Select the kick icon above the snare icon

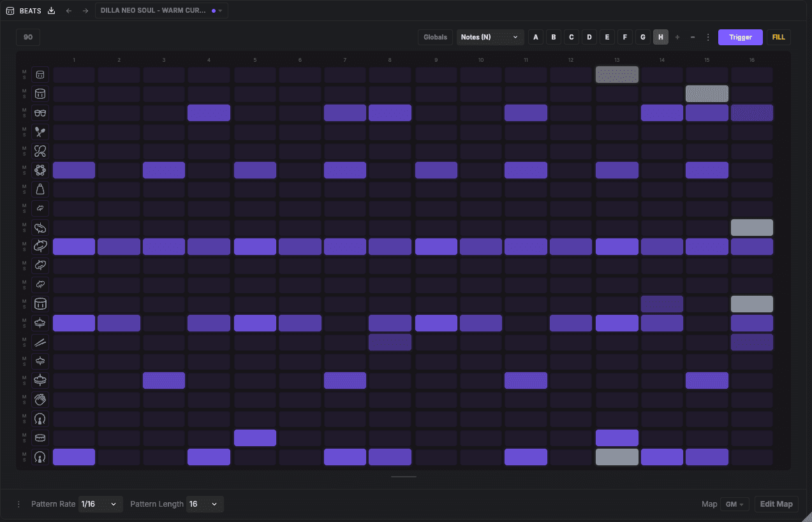pos(40,419)
